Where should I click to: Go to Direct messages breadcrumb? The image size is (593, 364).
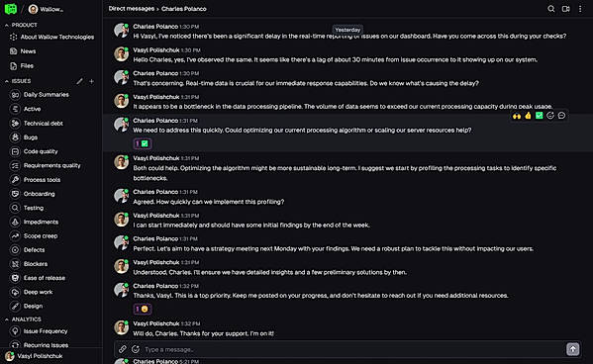point(132,9)
